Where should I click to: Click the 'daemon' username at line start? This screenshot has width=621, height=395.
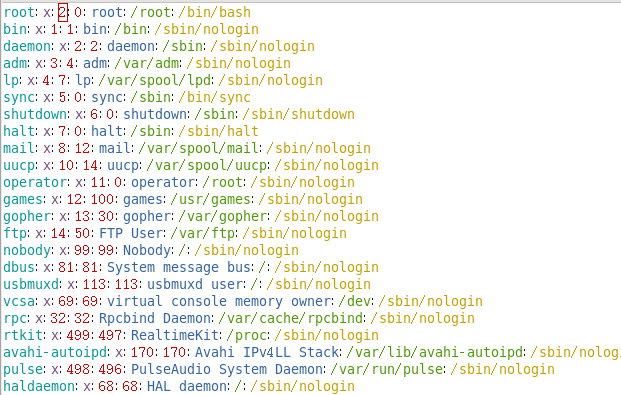(x=27, y=46)
